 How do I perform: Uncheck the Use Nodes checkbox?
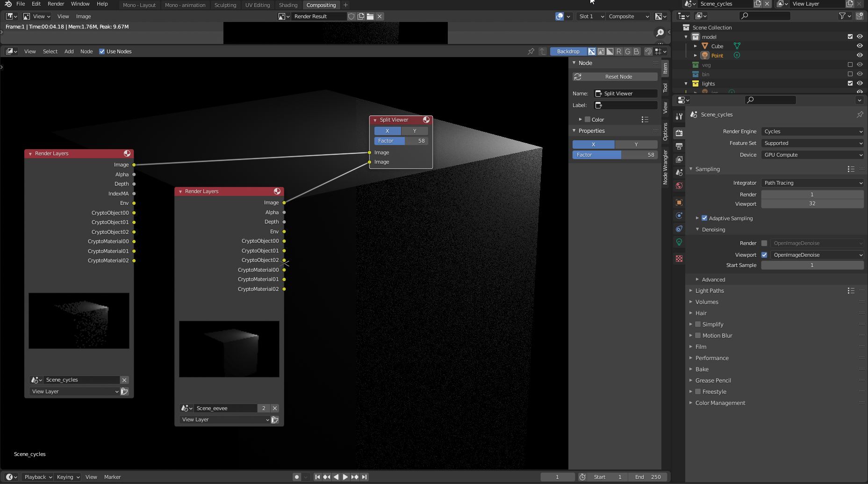point(102,51)
